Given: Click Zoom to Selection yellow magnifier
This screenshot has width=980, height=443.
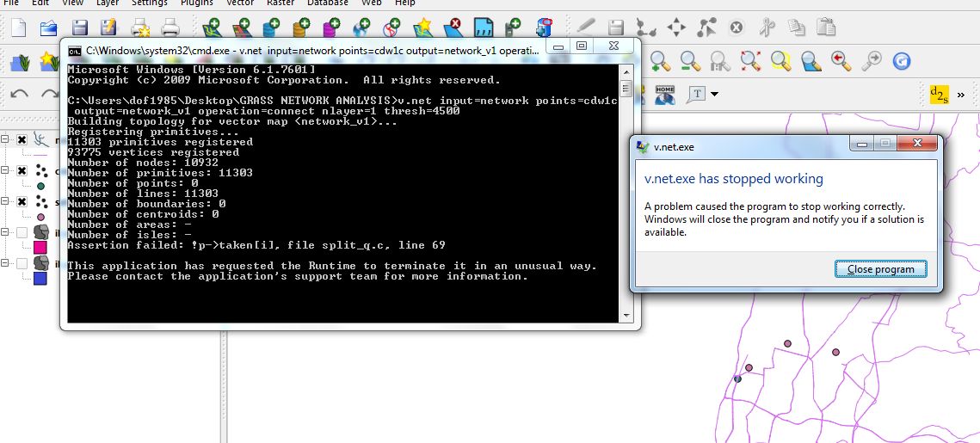Looking at the screenshot, I should (x=780, y=60).
